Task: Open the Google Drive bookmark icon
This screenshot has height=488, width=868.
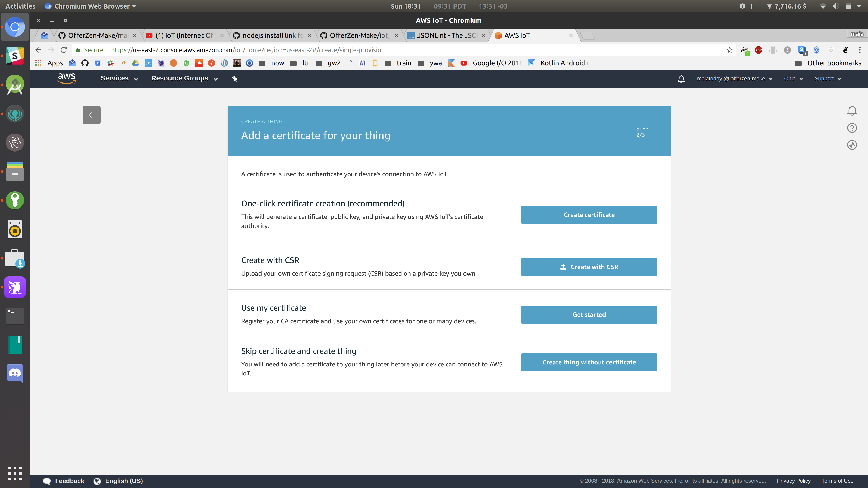Action: point(135,63)
